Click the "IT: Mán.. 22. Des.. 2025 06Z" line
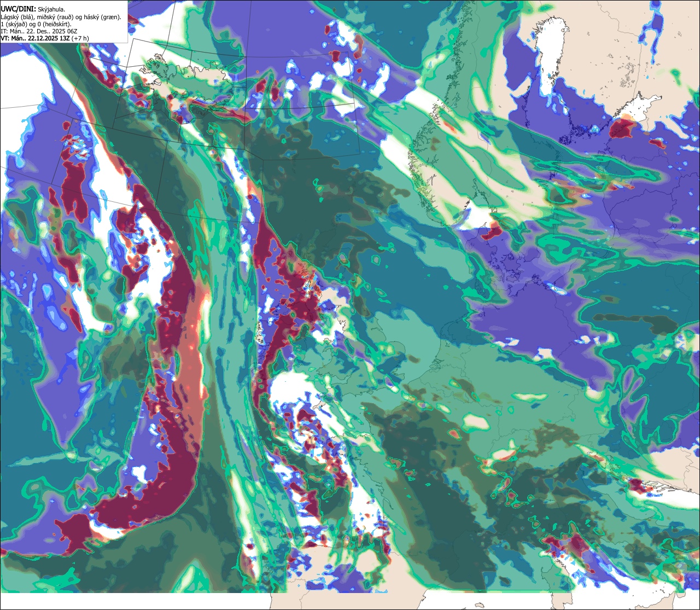 point(39,32)
